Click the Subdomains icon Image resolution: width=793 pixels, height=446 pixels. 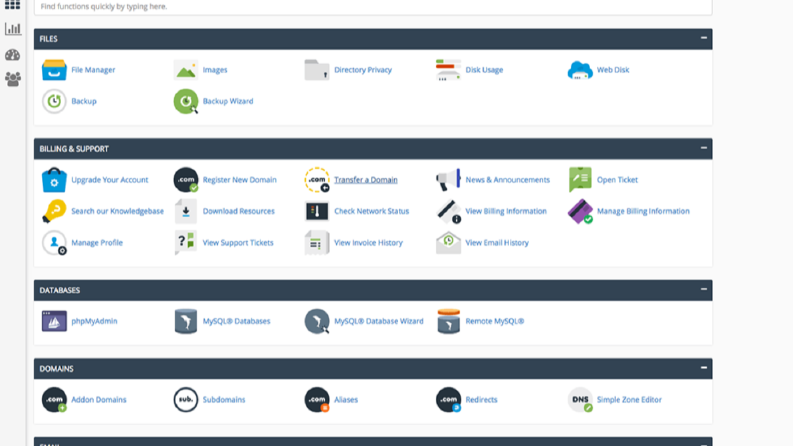[186, 399]
